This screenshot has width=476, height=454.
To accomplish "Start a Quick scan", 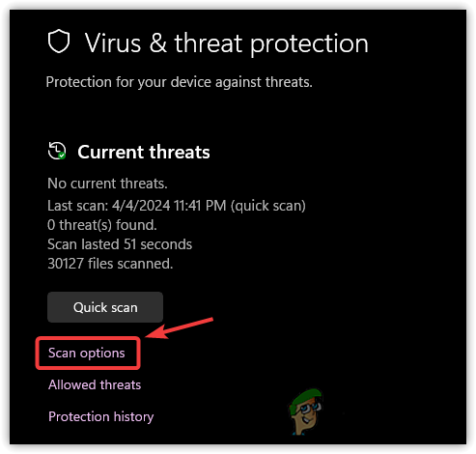I will [105, 307].
